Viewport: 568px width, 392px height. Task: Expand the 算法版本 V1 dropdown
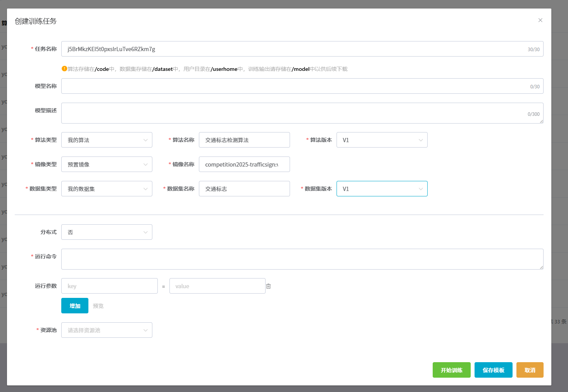click(382, 140)
